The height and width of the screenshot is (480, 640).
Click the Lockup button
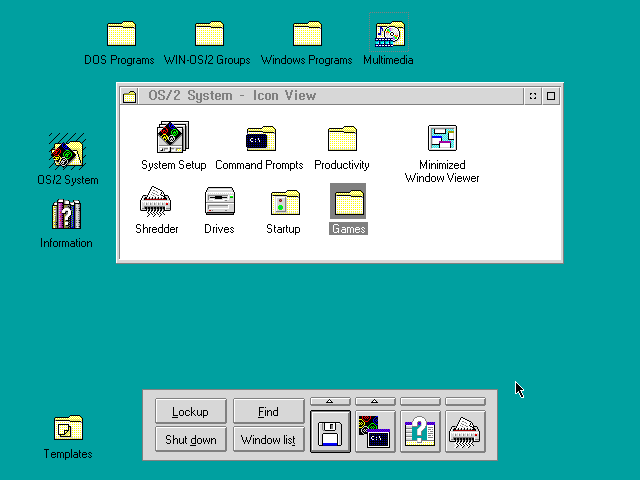point(191,411)
